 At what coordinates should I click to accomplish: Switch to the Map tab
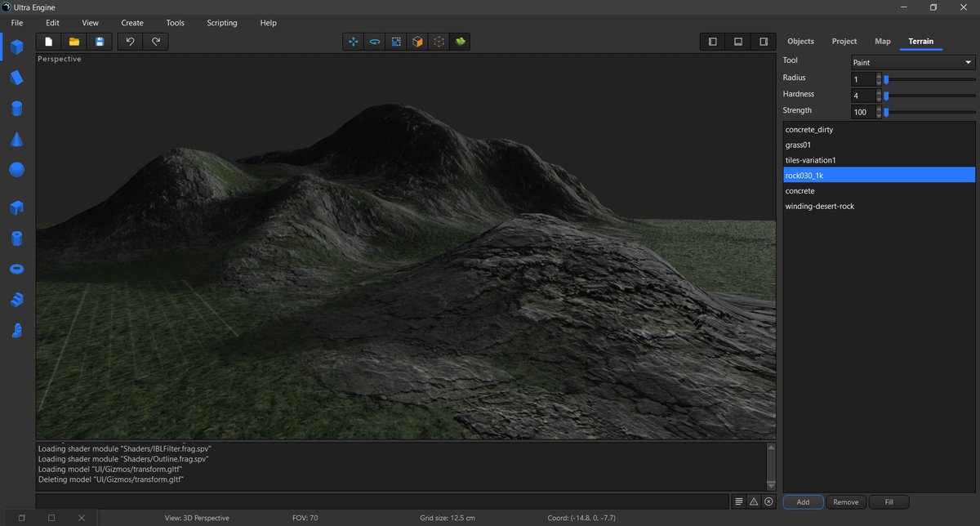point(883,41)
